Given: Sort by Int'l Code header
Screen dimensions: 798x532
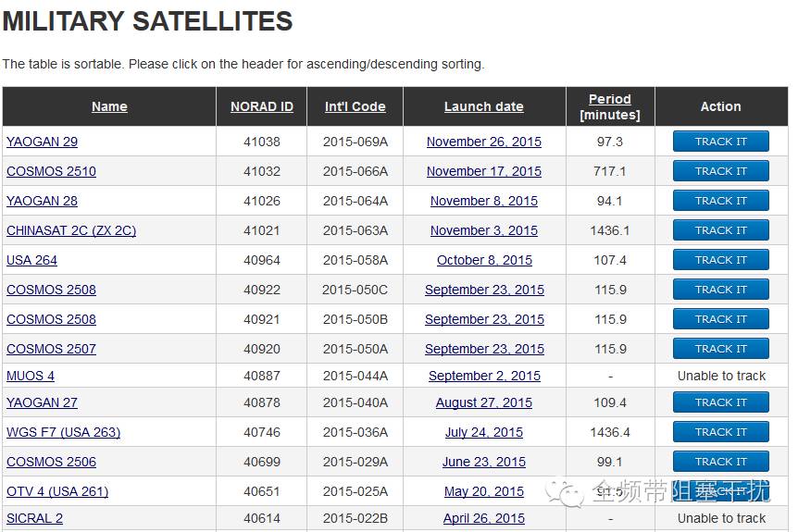Looking at the screenshot, I should coord(355,106).
